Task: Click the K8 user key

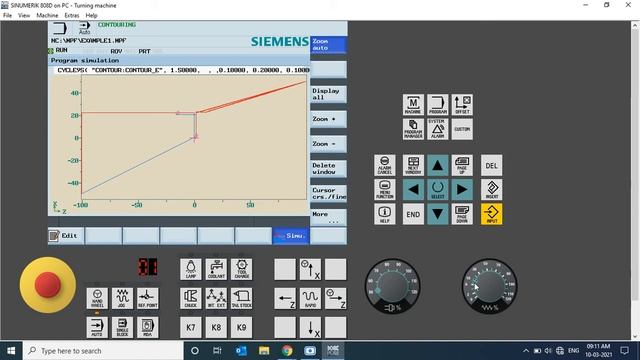Action: click(216, 327)
